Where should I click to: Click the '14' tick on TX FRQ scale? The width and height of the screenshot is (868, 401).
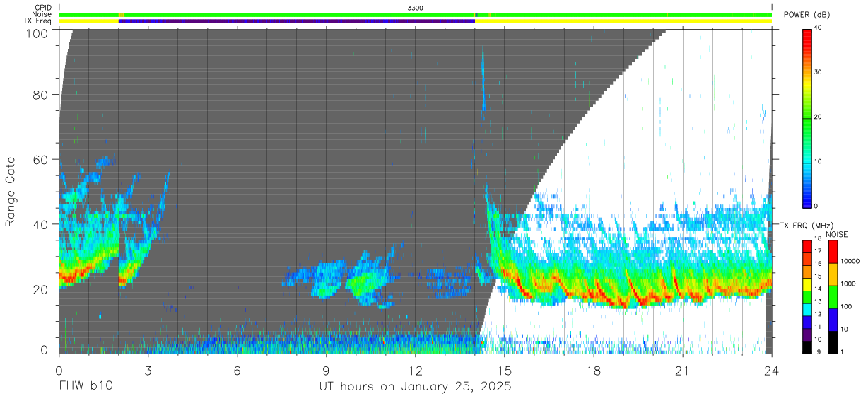click(819, 290)
